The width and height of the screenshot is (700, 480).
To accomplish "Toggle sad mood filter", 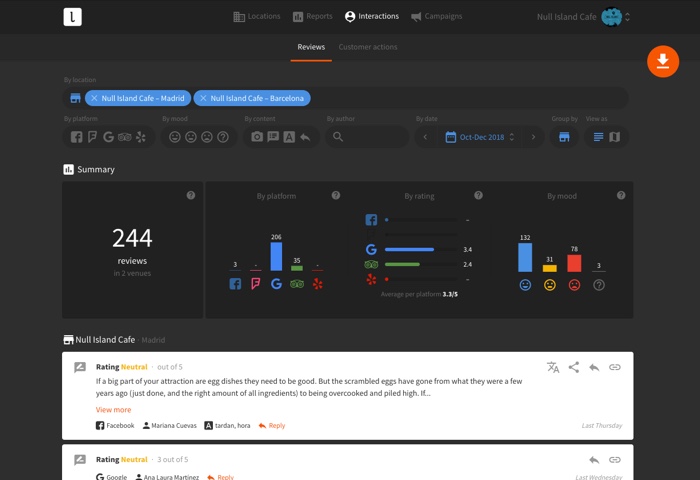I will pos(207,137).
